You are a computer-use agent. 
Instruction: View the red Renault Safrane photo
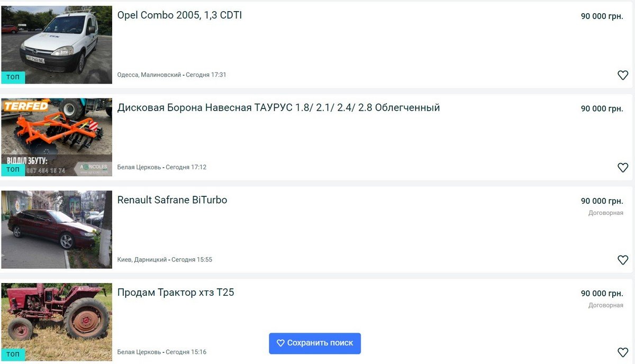57,229
